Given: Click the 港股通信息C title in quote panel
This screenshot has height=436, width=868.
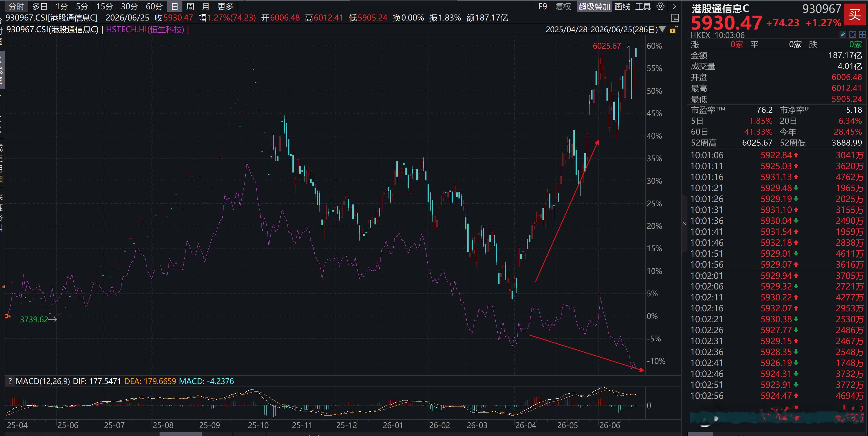Looking at the screenshot, I should 720,9.
